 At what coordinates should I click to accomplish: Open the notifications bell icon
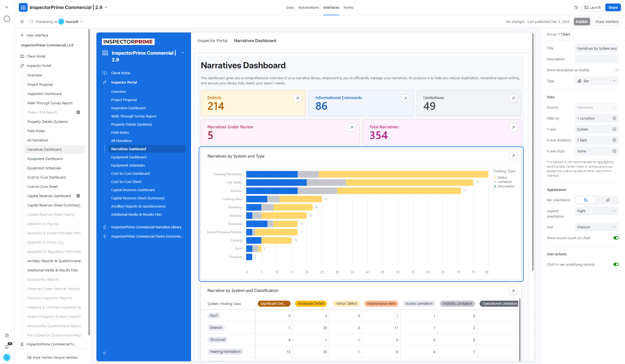pyautogui.click(x=7, y=347)
